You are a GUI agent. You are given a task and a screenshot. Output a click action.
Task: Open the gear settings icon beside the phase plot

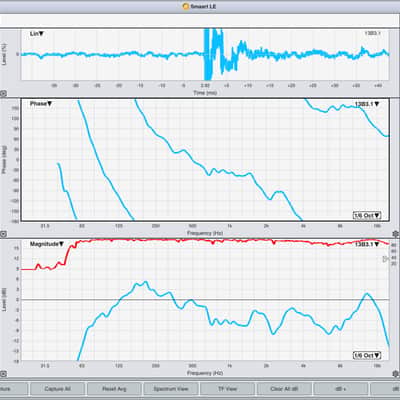click(396, 233)
